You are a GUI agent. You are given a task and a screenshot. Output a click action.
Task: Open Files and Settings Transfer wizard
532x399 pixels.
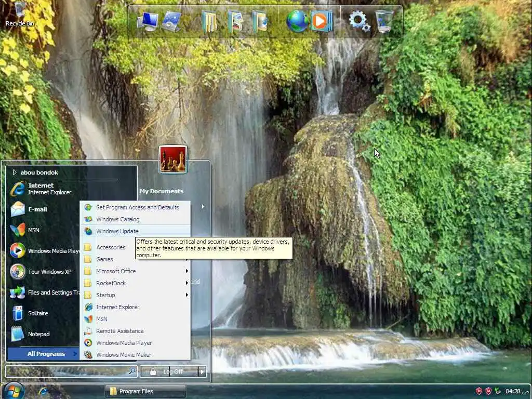[44, 292]
